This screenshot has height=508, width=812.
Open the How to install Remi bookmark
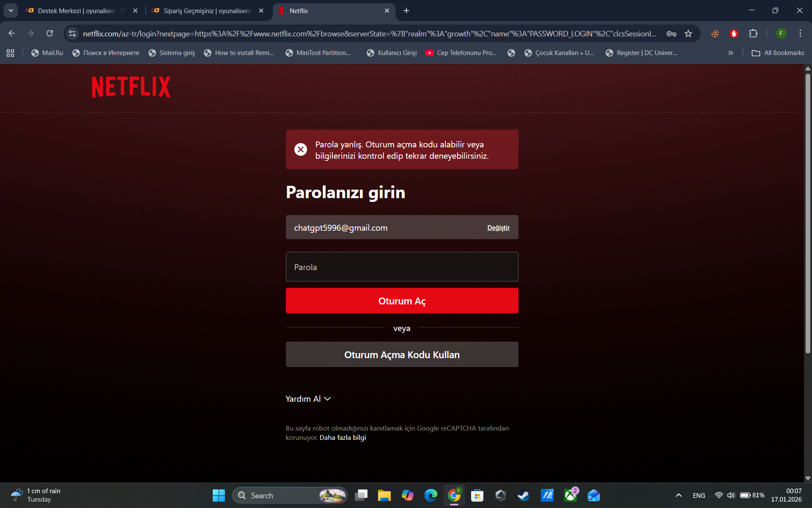(239, 53)
